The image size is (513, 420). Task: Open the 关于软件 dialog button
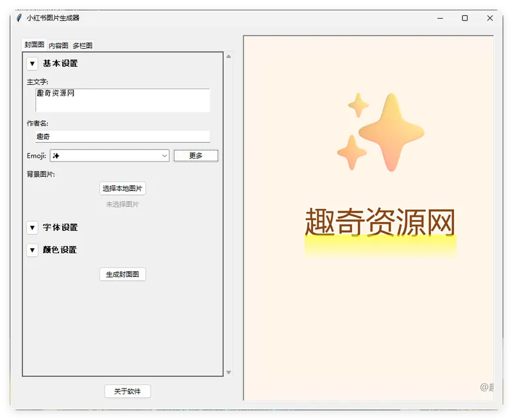point(128,391)
